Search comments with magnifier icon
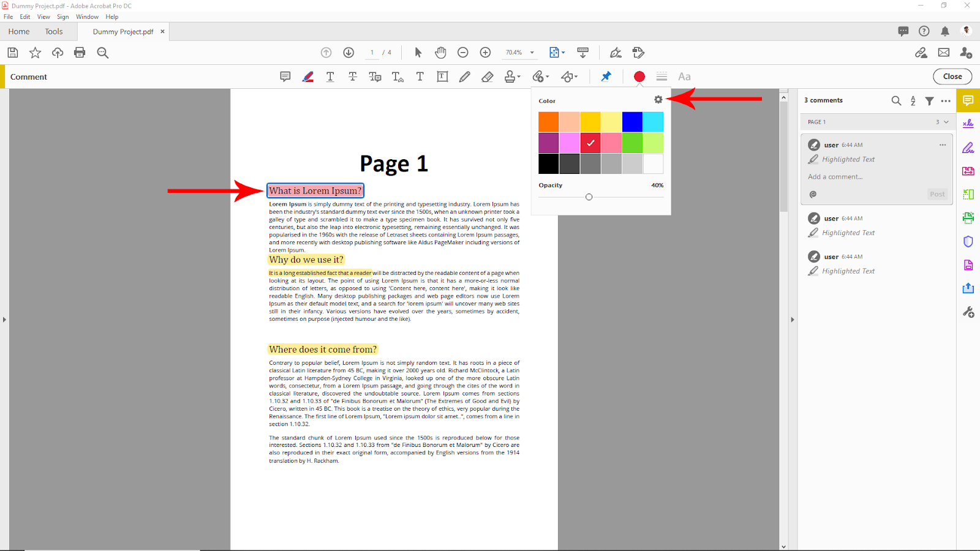The height and width of the screenshot is (551, 980). [x=896, y=100]
